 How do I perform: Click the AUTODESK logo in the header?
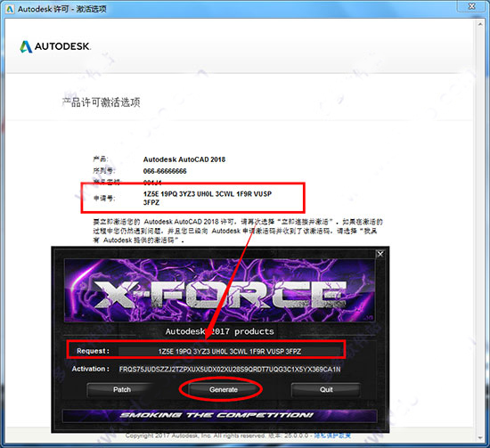point(55,46)
